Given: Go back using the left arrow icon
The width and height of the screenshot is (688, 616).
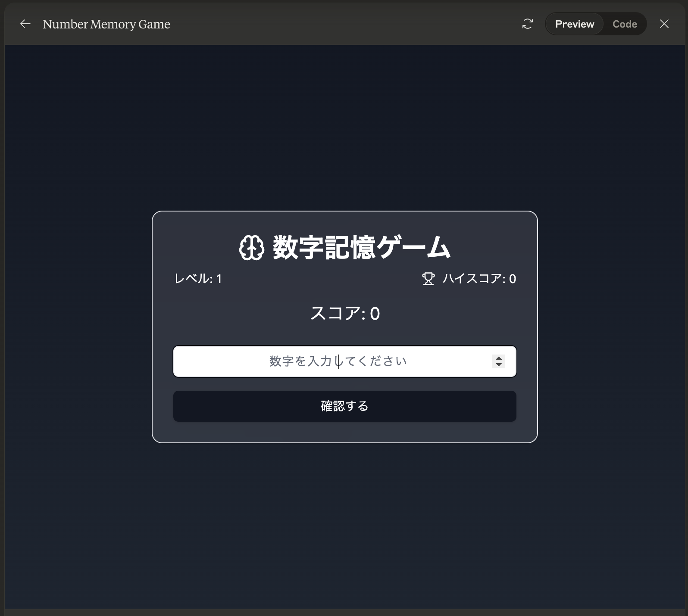Looking at the screenshot, I should (25, 24).
